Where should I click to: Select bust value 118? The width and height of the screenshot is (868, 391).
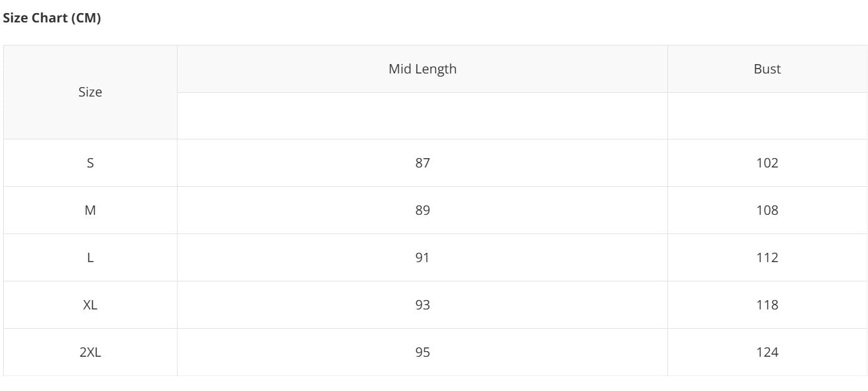[x=767, y=305]
